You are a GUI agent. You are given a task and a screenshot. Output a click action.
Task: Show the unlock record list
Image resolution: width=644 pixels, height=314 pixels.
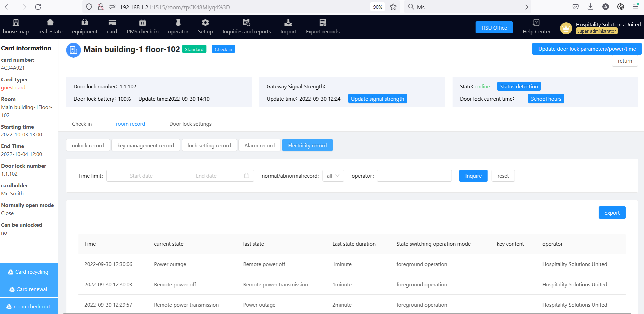point(88,145)
